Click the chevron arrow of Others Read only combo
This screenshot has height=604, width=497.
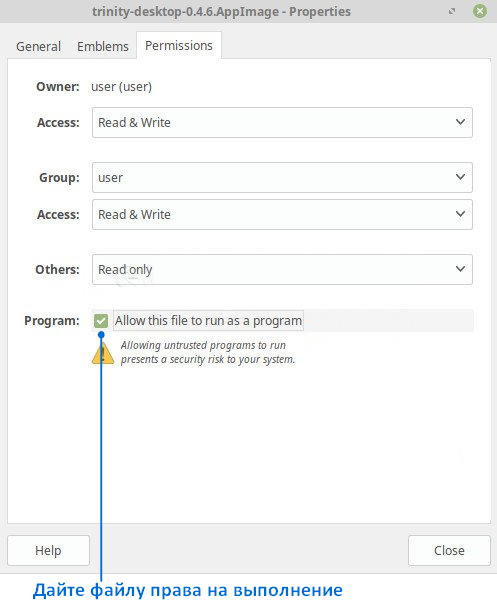tap(460, 269)
